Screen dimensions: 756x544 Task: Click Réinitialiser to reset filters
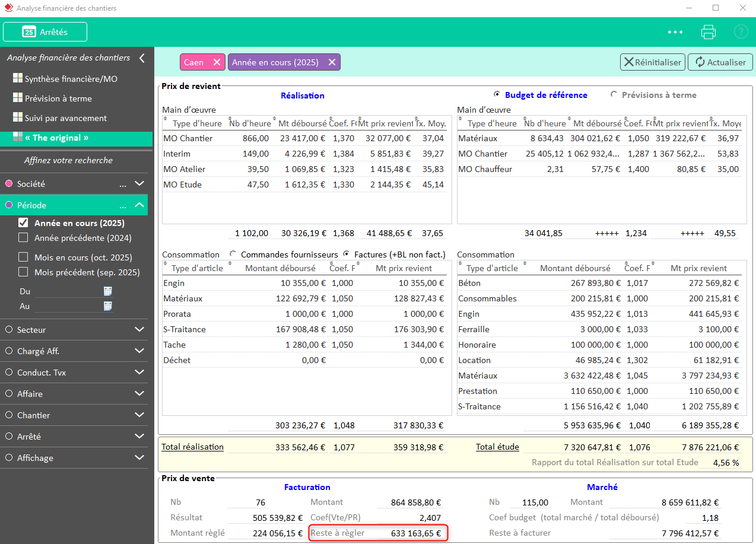pos(653,62)
